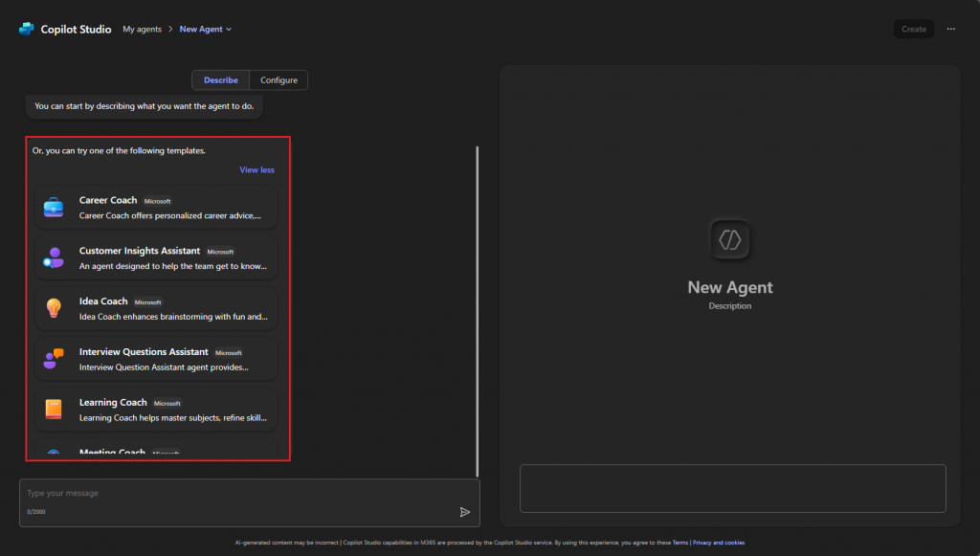The width and height of the screenshot is (980, 556).
Task: Click 'Interview Question Assistant agent provides' description
Action: pos(164,367)
